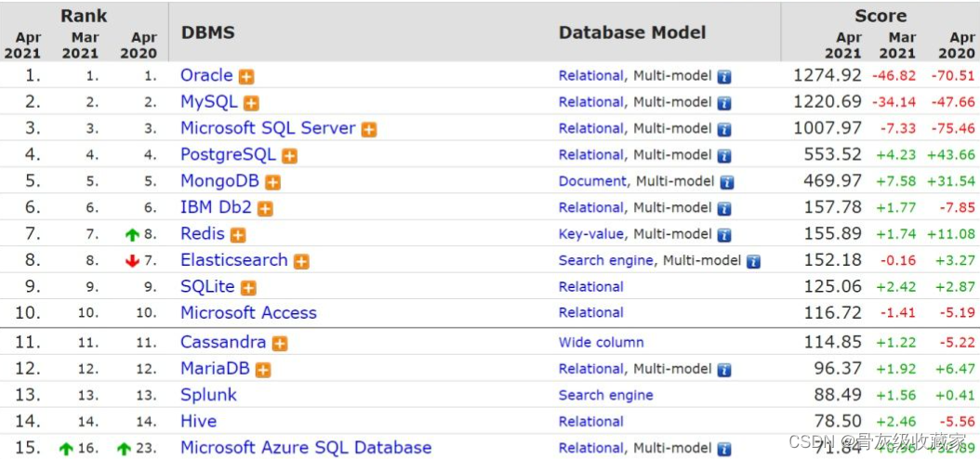Open the MySQL DBMS link
The height and width of the screenshot is (459, 980).
pos(209,102)
